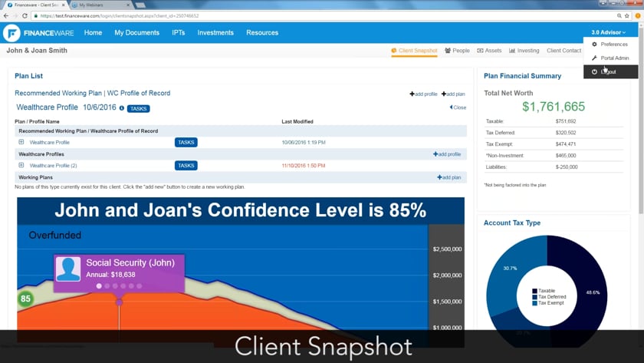This screenshot has height=363, width=644.
Task: Reload the page with the browser refresh icon
Action: tap(25, 15)
